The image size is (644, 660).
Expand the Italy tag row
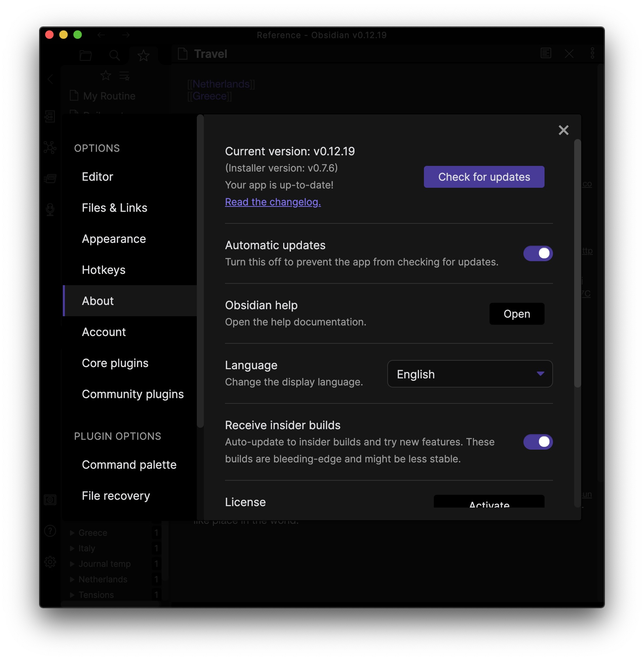[72, 548]
